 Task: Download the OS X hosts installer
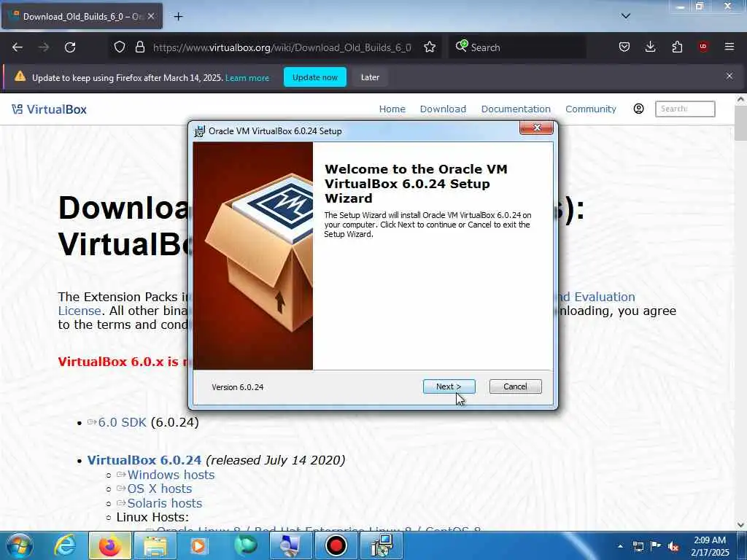pyautogui.click(x=159, y=489)
